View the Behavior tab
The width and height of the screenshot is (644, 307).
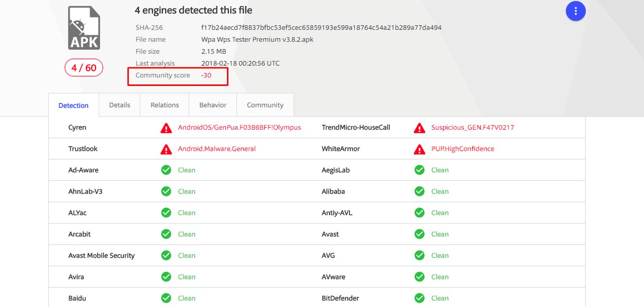pos(213,105)
